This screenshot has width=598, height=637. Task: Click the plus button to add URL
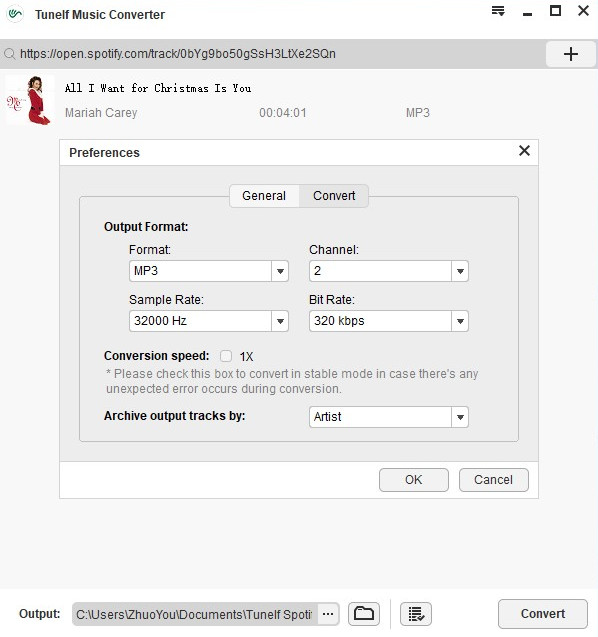pos(571,54)
